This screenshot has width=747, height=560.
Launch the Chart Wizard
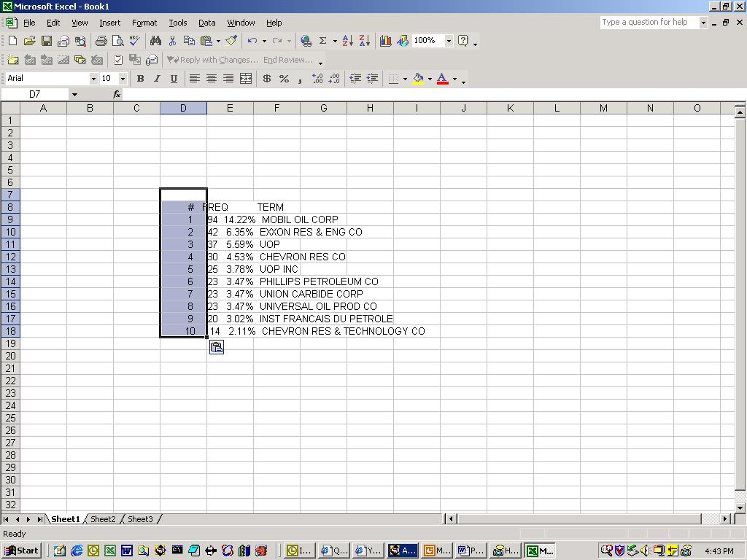tap(385, 41)
